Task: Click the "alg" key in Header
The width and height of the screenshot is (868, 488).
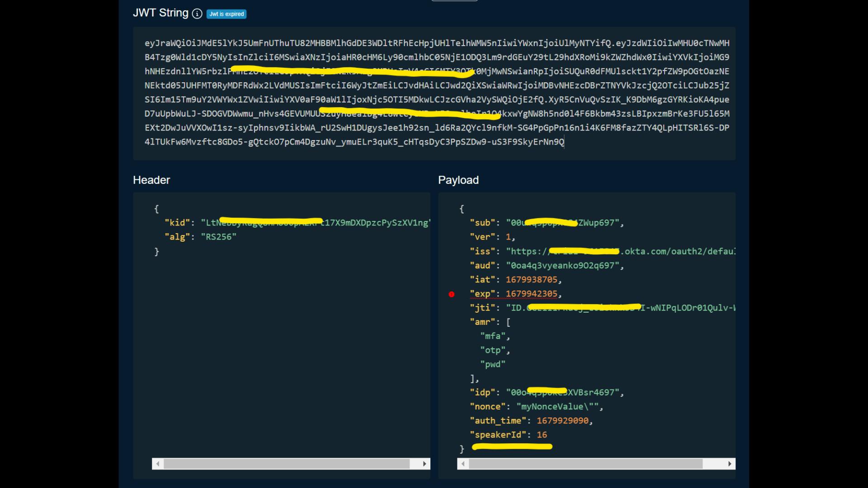Action: click(x=177, y=237)
